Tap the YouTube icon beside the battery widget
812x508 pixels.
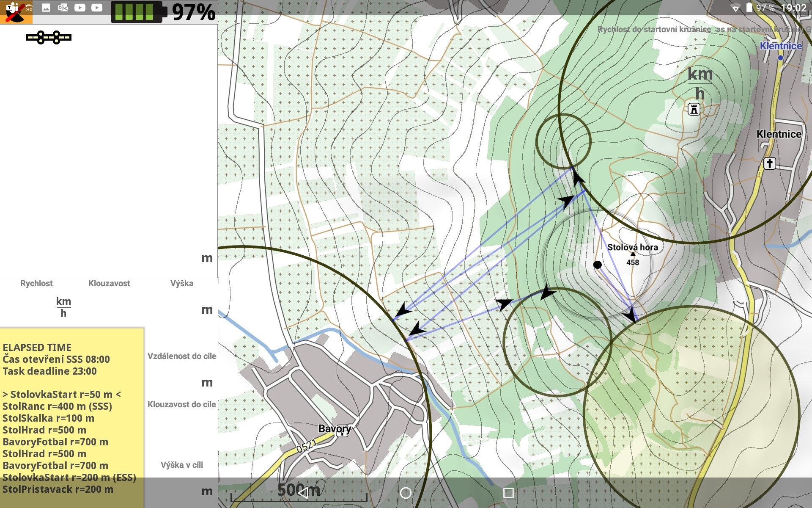click(x=97, y=8)
